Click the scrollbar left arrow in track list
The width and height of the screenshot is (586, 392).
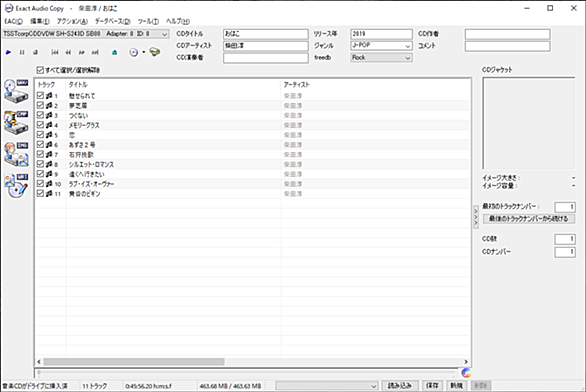(39, 362)
